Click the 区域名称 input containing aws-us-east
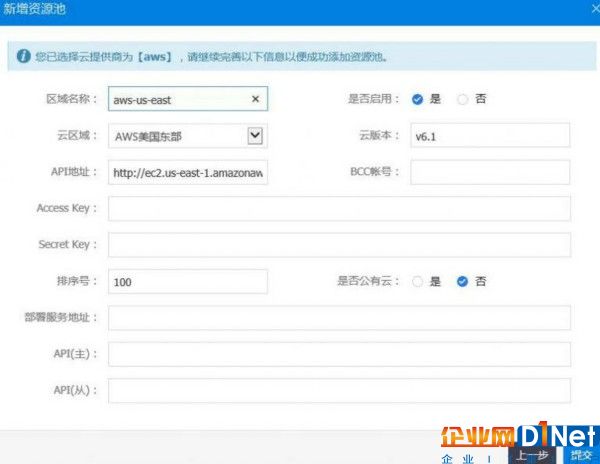This screenshot has width=600, height=464. coord(188,99)
